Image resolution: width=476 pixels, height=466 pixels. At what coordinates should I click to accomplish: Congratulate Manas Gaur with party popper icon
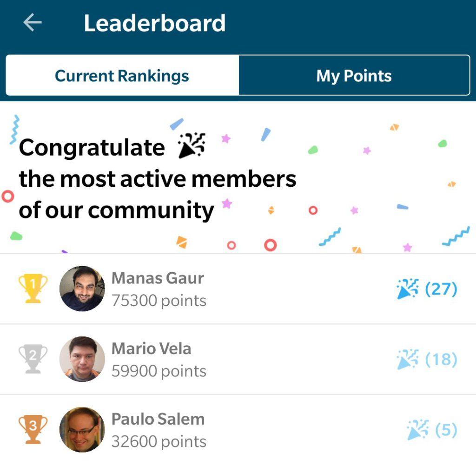point(408,289)
